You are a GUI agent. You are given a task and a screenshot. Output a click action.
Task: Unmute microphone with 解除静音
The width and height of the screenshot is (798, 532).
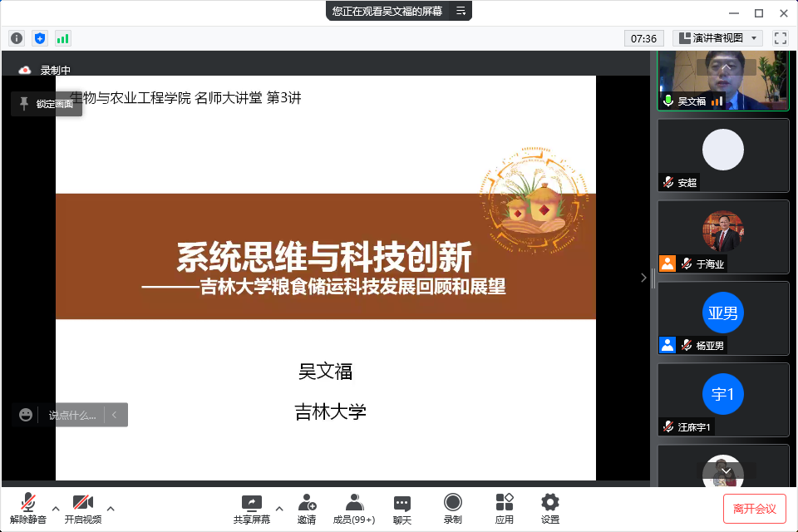point(28,508)
